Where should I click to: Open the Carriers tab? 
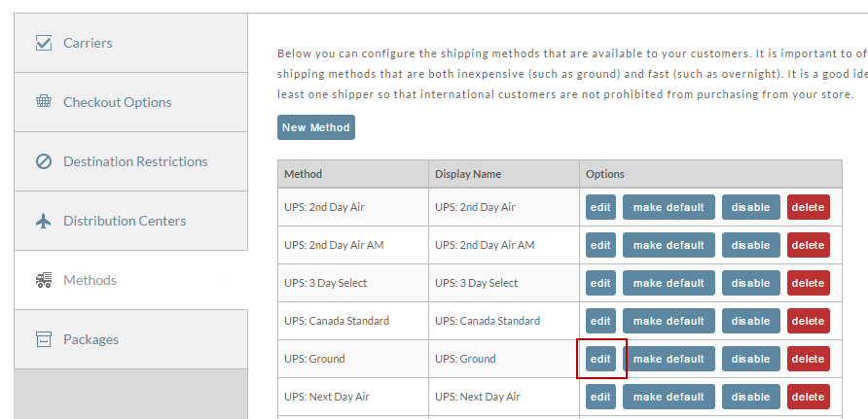[131, 43]
